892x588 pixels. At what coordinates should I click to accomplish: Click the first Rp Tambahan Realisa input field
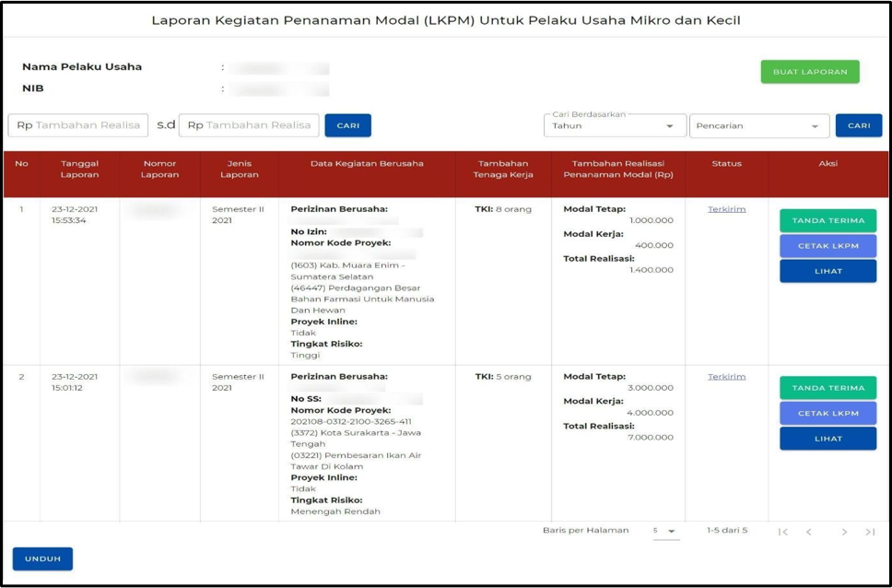[x=78, y=124]
